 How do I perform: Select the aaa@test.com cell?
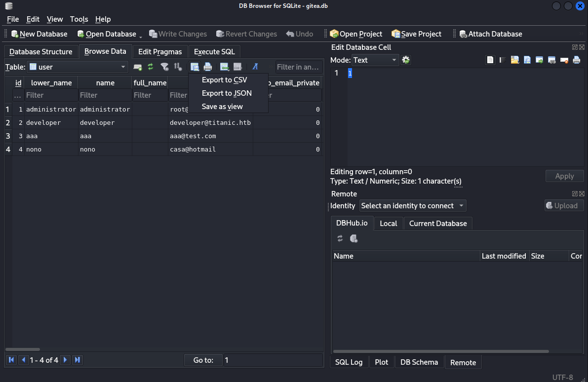tap(210, 136)
